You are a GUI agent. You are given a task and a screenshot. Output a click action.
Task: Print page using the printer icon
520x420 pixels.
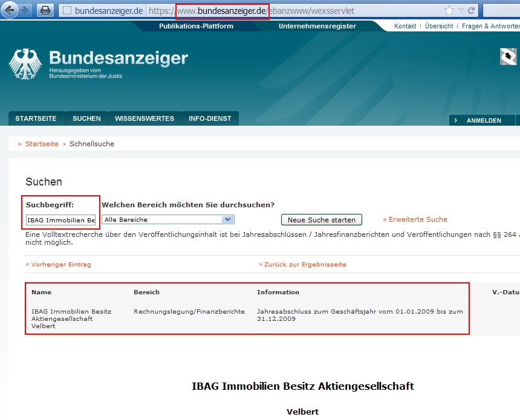(45, 11)
